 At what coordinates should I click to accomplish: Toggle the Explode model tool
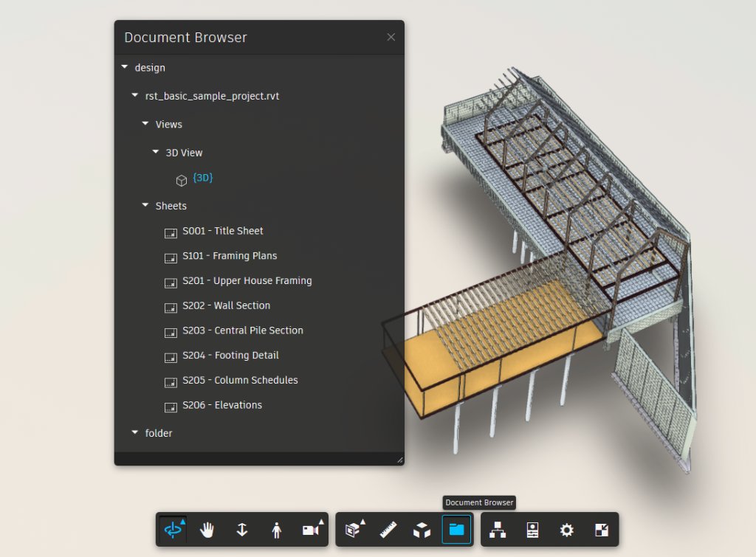pos(422,530)
